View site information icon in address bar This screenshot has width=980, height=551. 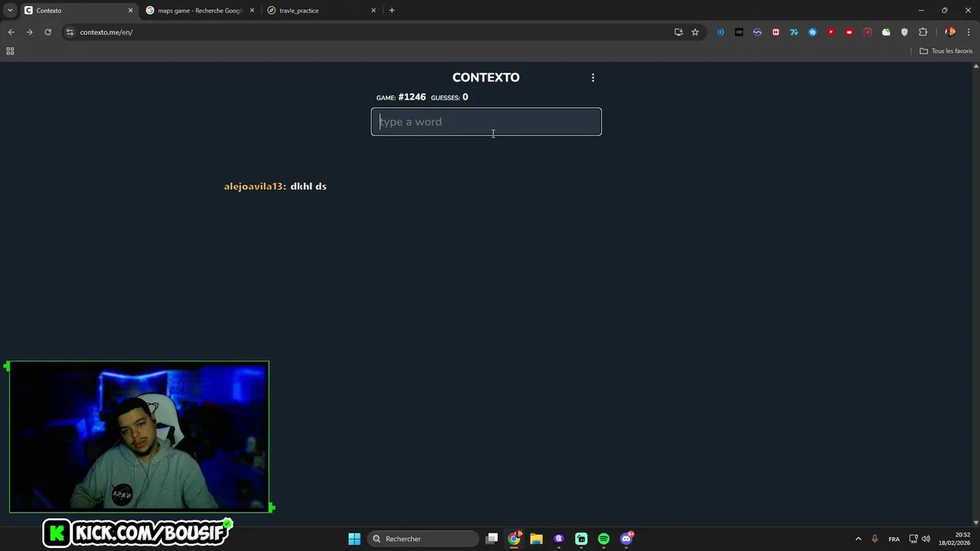coord(70,32)
